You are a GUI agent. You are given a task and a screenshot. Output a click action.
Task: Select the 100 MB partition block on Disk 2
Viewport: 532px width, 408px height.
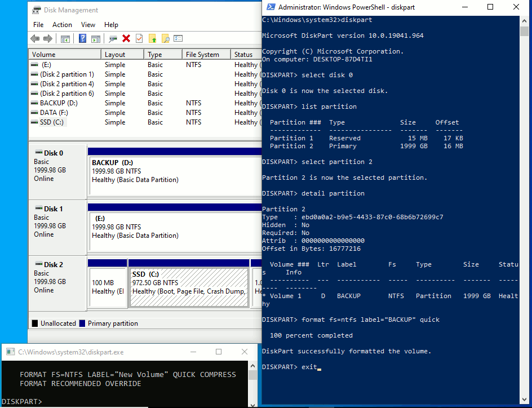point(108,287)
